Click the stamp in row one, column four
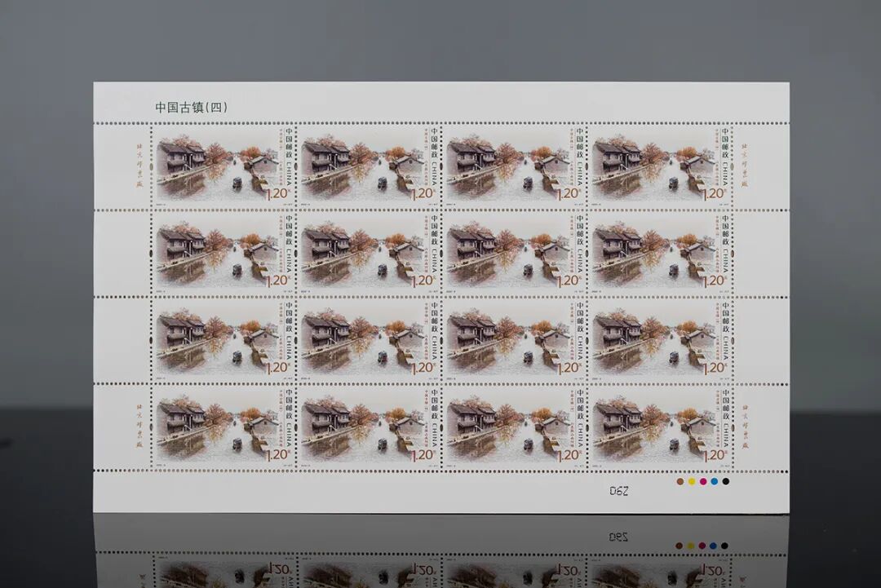Screen dimensions: 881x588 [662, 166]
